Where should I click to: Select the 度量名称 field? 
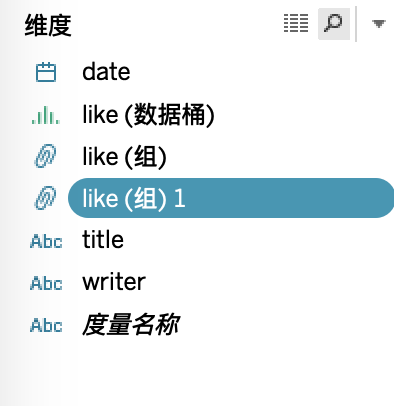coord(131,325)
